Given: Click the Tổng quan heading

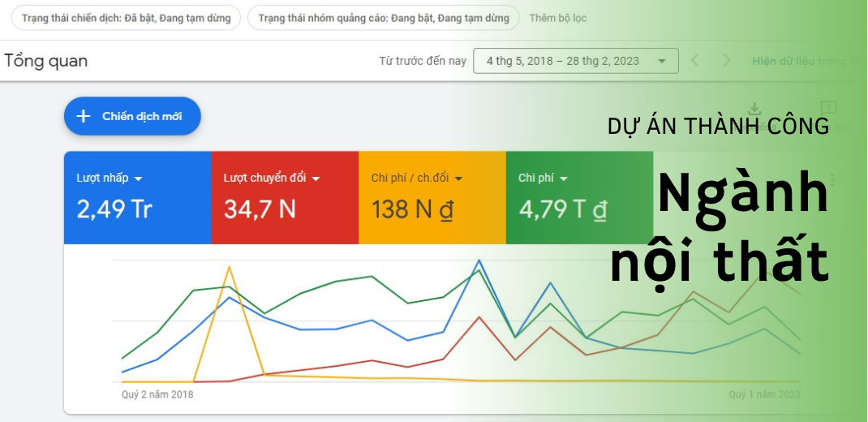Looking at the screenshot, I should pos(46,61).
